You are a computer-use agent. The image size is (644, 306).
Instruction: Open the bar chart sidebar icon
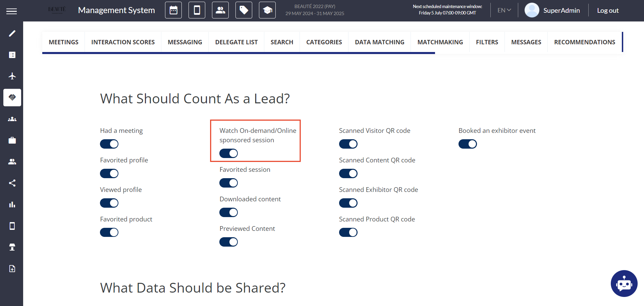click(x=12, y=205)
